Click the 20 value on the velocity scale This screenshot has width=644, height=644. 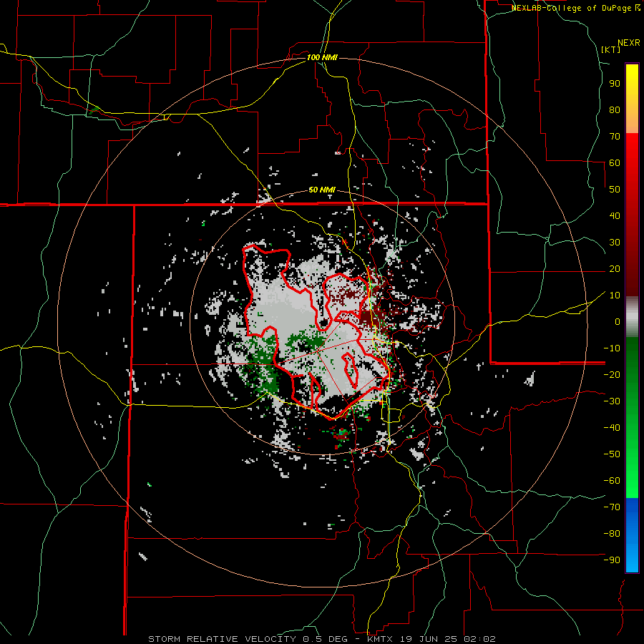[x=615, y=268]
